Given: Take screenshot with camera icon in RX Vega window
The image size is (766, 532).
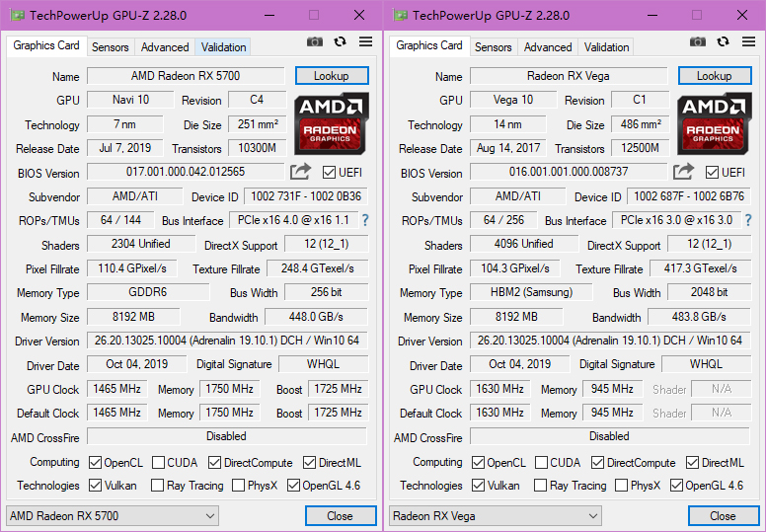Looking at the screenshot, I should (x=698, y=42).
